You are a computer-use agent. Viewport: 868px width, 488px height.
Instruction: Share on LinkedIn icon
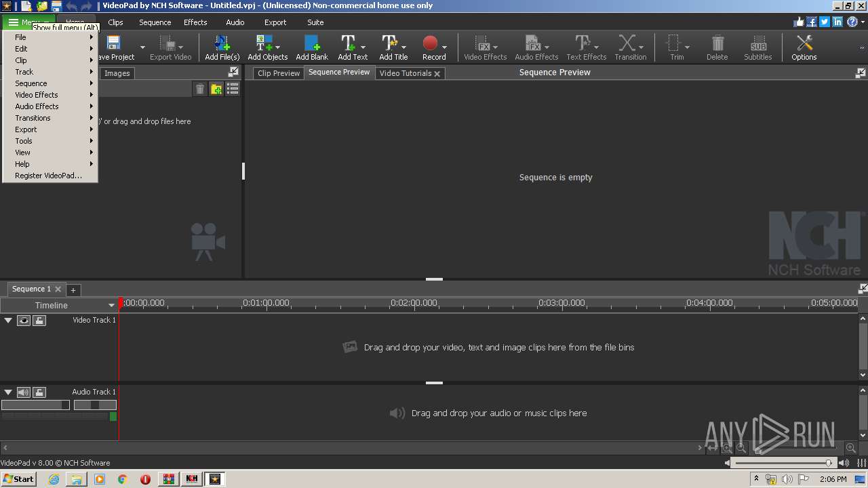837,22
